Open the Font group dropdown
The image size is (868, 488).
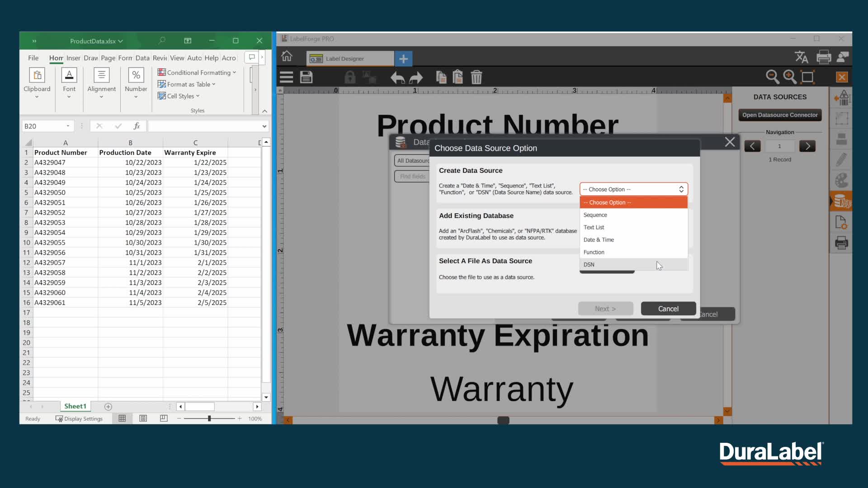click(x=69, y=97)
